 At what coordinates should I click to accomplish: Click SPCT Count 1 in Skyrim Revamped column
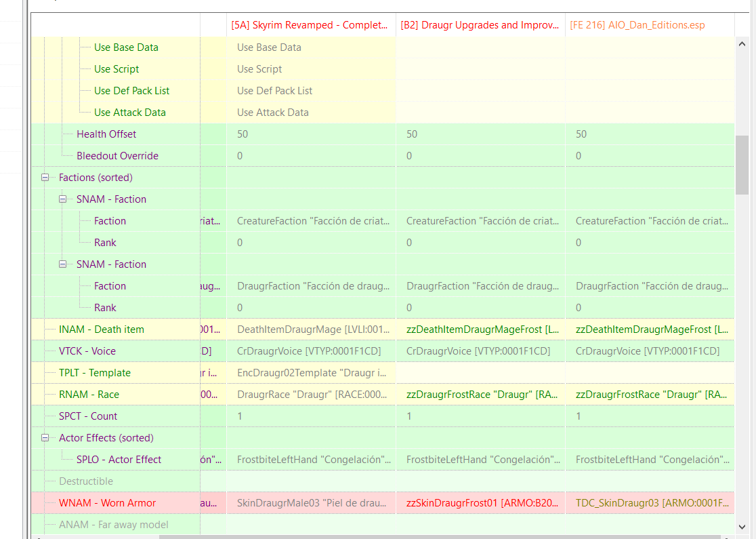(311, 416)
